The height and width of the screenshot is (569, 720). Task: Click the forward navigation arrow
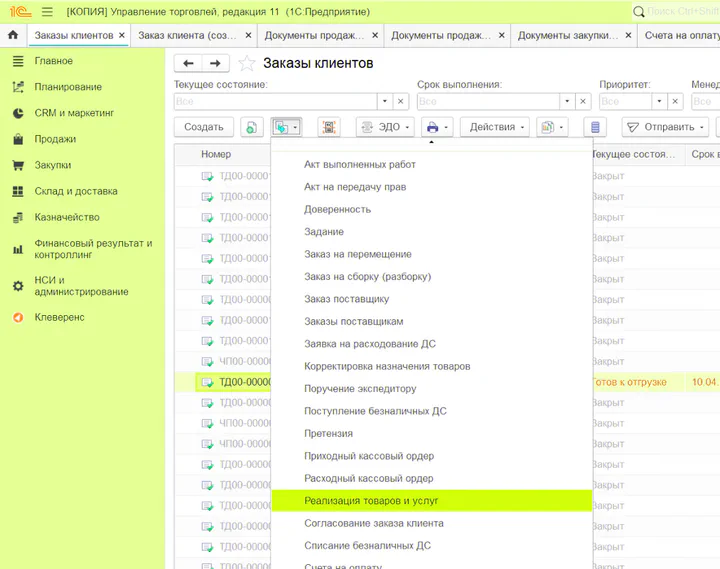click(x=216, y=64)
